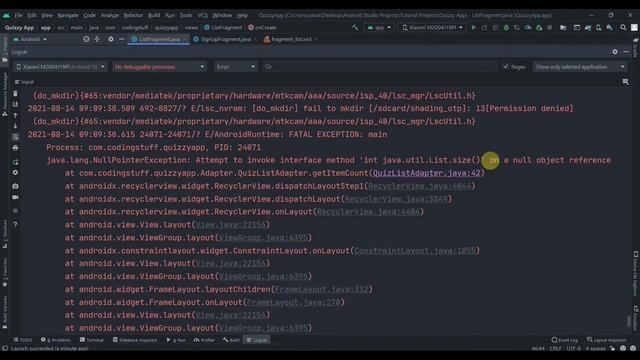Open the project view options gear
This screenshot has width=640, height=360.
(x=111, y=39)
